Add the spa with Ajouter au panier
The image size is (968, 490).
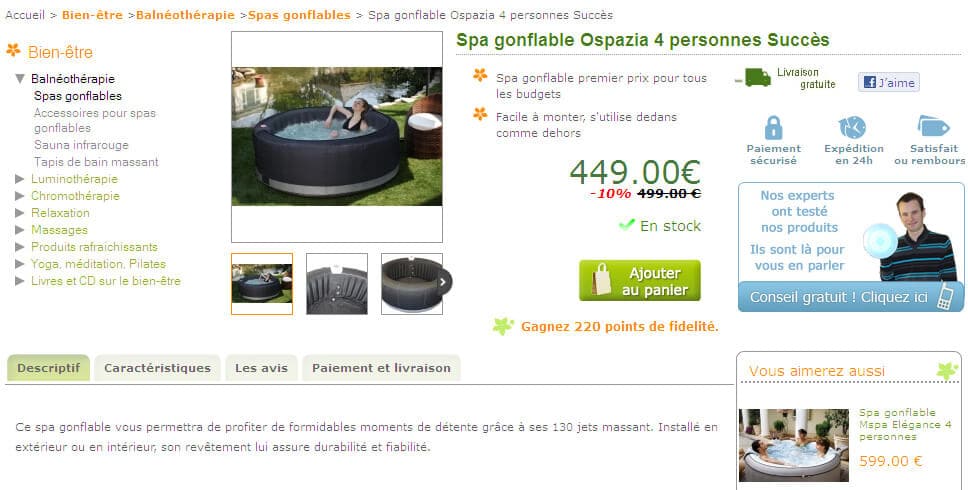[640, 281]
